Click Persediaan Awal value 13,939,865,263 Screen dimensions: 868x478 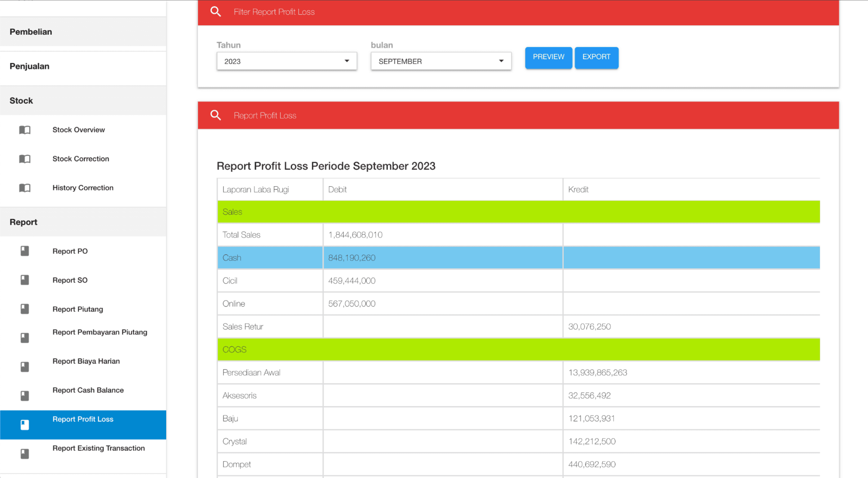click(598, 372)
